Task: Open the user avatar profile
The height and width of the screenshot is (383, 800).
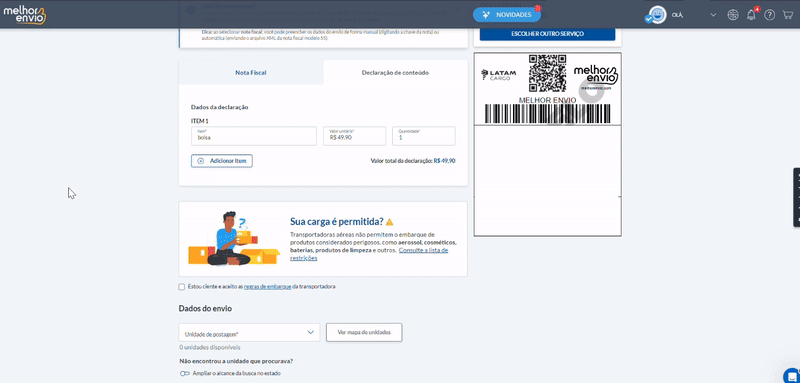Action: tap(656, 15)
